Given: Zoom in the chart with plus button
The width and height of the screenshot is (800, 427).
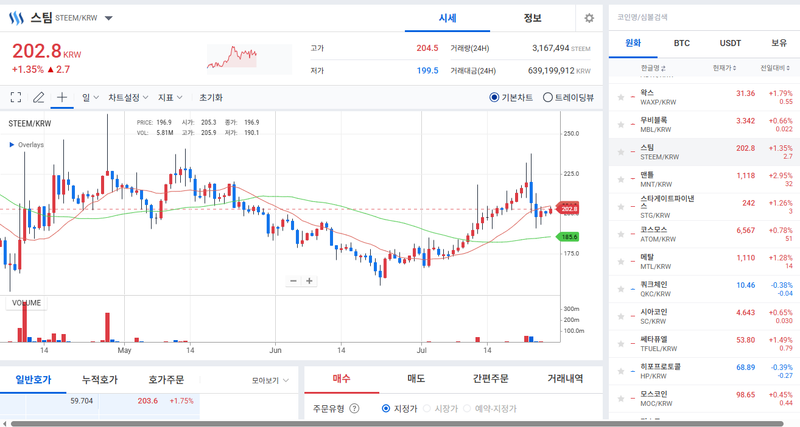Looking at the screenshot, I should point(309,281).
